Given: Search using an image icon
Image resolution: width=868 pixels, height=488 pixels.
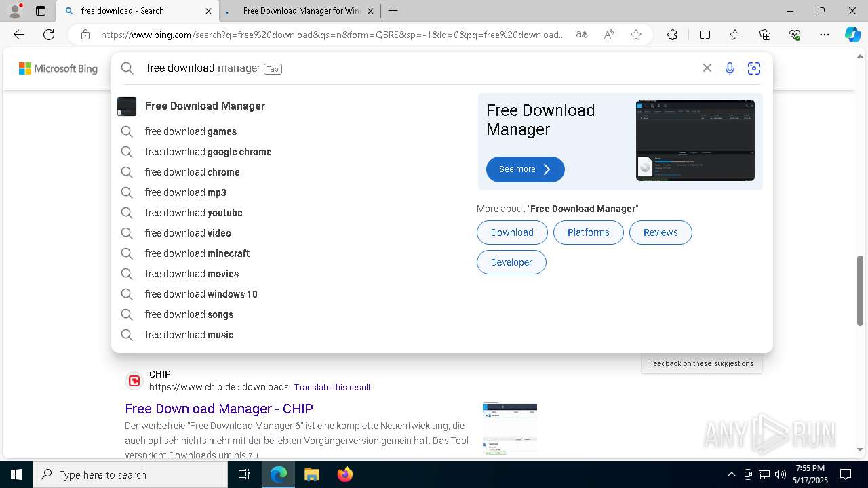Looking at the screenshot, I should [x=753, y=68].
